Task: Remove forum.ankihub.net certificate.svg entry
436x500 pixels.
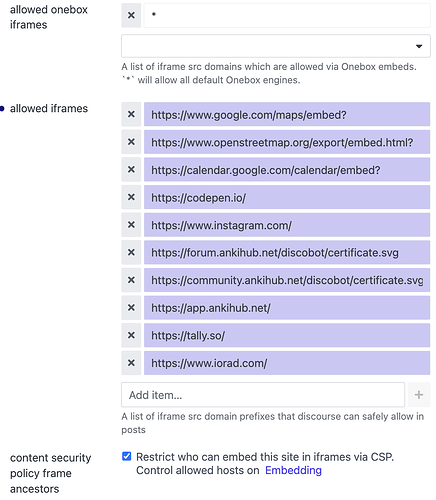Action: 131,252
